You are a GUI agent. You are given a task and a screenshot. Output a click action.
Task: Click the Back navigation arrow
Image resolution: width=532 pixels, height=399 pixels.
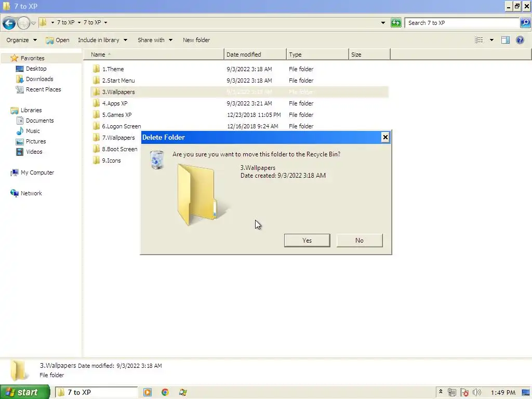[9, 23]
